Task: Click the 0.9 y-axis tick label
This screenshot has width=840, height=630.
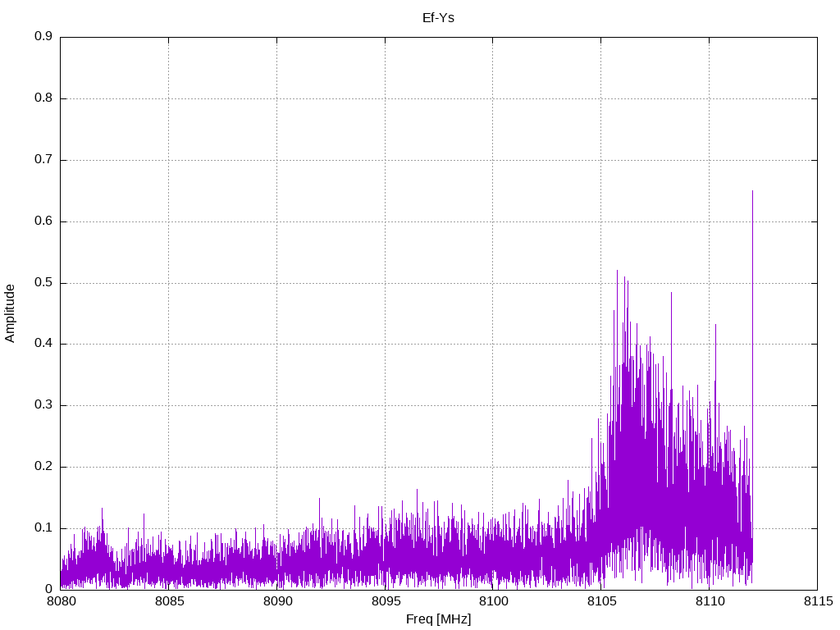Action: (x=43, y=37)
